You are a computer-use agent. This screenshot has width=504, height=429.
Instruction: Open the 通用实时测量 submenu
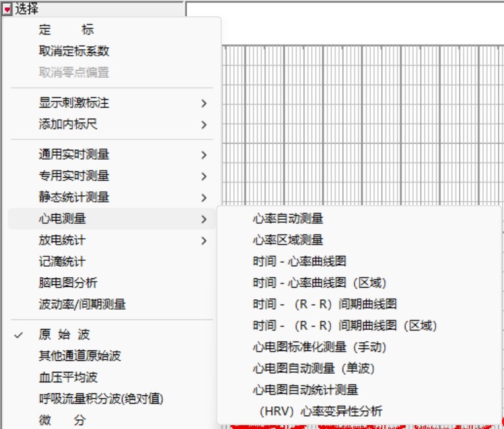point(112,154)
